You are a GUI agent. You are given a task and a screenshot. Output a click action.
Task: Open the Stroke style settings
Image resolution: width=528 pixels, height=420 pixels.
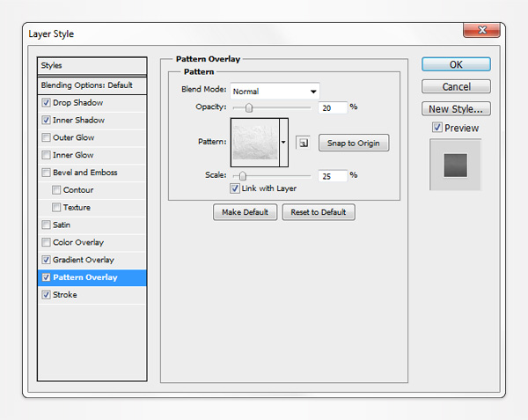pos(65,295)
